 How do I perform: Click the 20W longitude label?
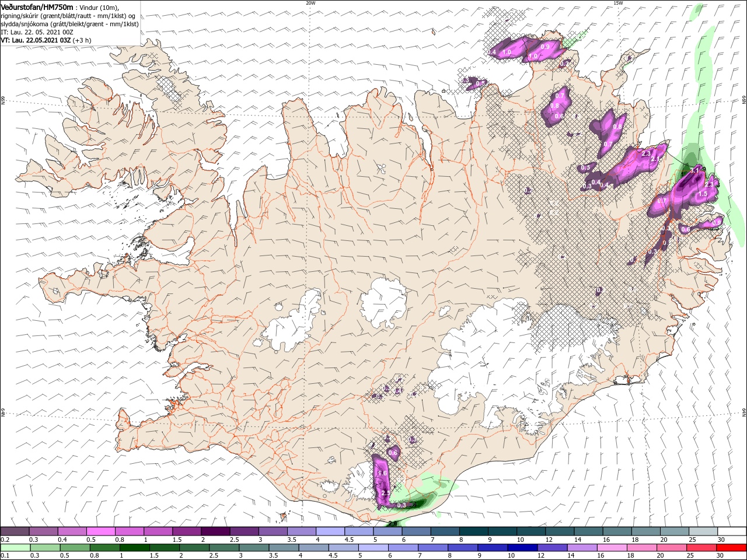click(311, 3)
